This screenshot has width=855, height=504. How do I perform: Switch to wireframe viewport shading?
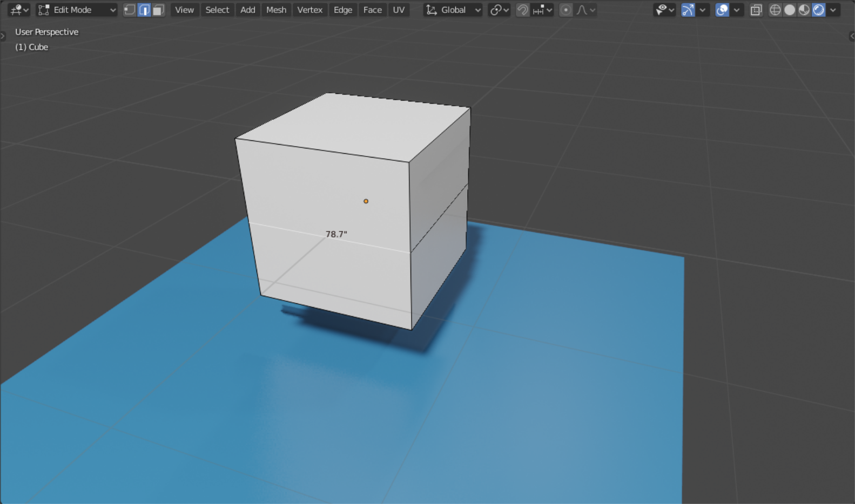pyautogui.click(x=775, y=10)
